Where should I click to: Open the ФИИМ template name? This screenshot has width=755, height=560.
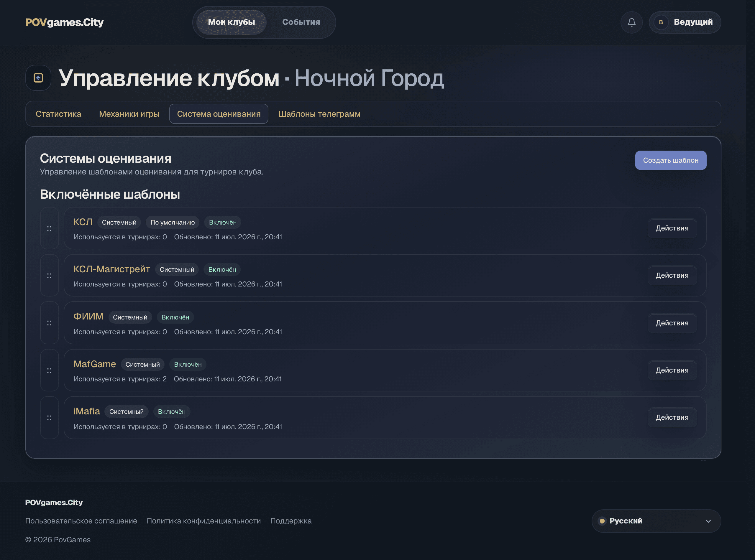88,317
